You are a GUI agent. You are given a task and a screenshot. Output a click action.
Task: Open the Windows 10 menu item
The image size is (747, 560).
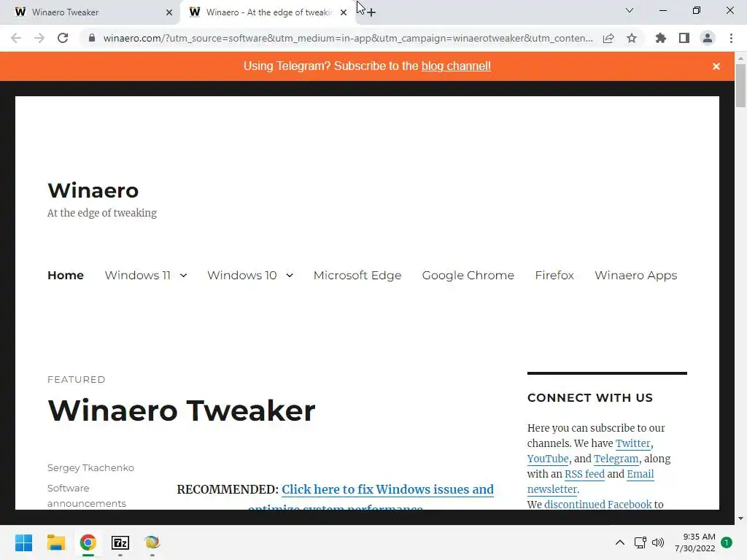242,275
